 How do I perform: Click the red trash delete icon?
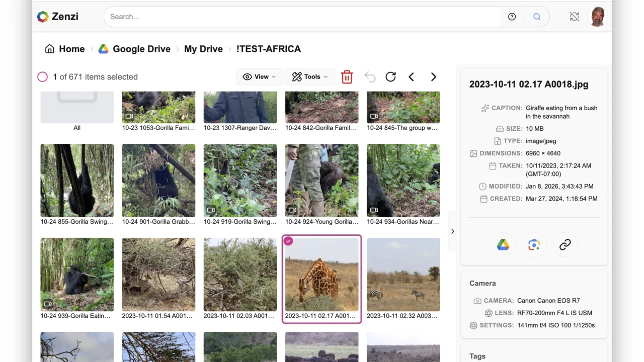[347, 77]
